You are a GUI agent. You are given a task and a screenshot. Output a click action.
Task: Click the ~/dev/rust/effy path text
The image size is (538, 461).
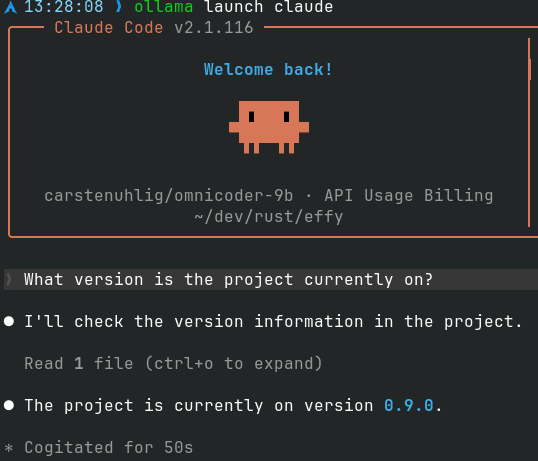coord(269,217)
